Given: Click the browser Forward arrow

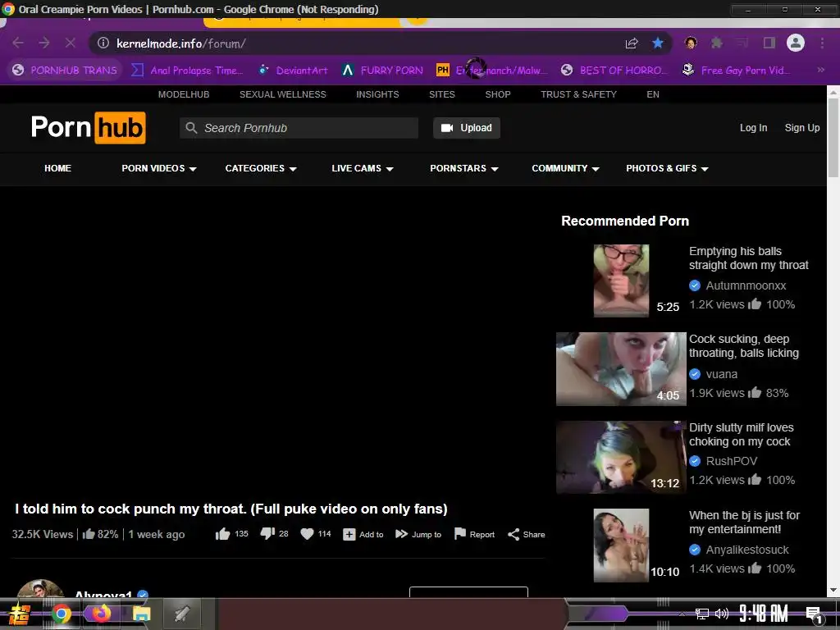Looking at the screenshot, I should point(44,43).
